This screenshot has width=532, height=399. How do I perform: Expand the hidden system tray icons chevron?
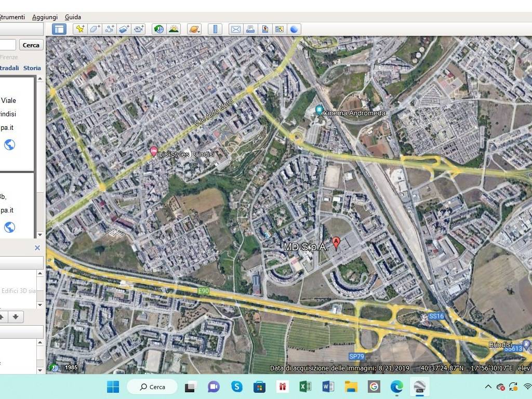[488, 387]
